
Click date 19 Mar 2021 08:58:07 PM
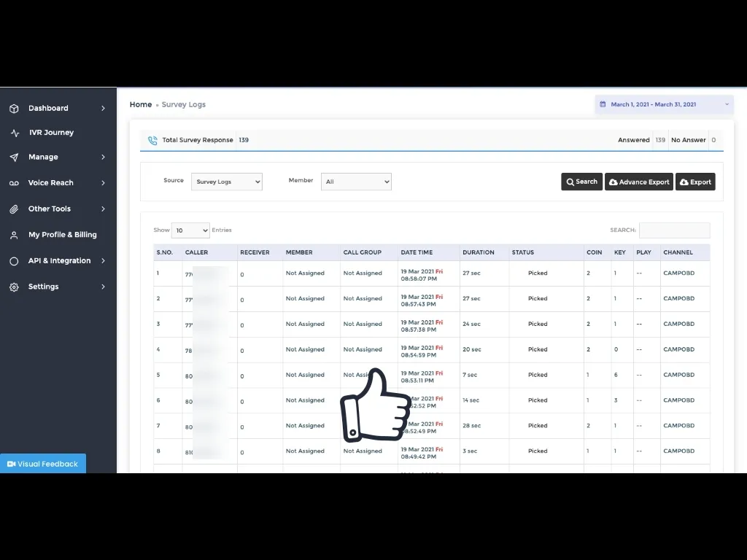[x=422, y=275]
